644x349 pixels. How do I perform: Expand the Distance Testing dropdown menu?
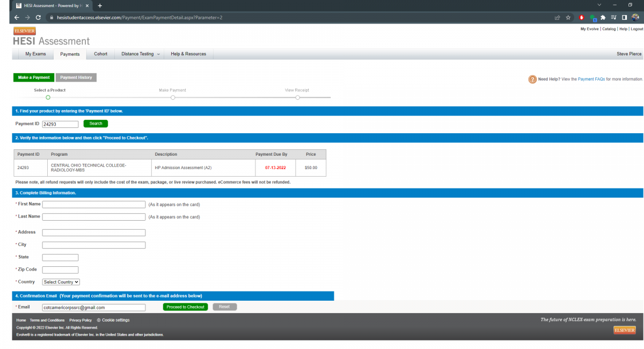[x=140, y=54]
